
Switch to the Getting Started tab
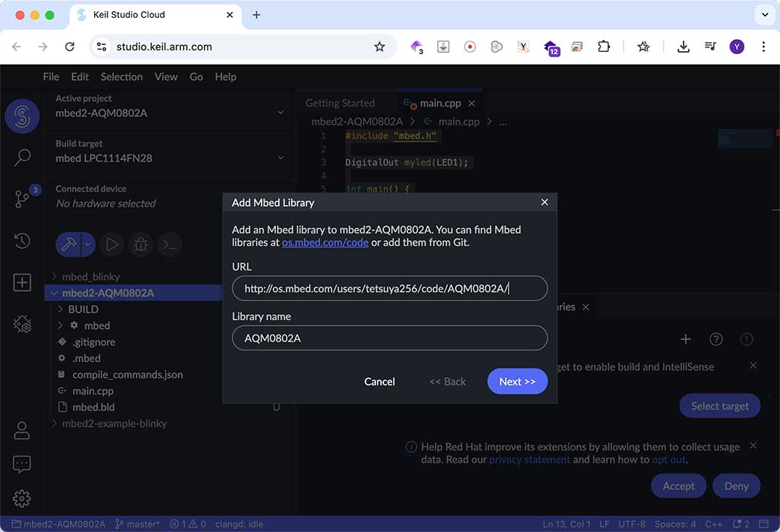[x=340, y=103]
